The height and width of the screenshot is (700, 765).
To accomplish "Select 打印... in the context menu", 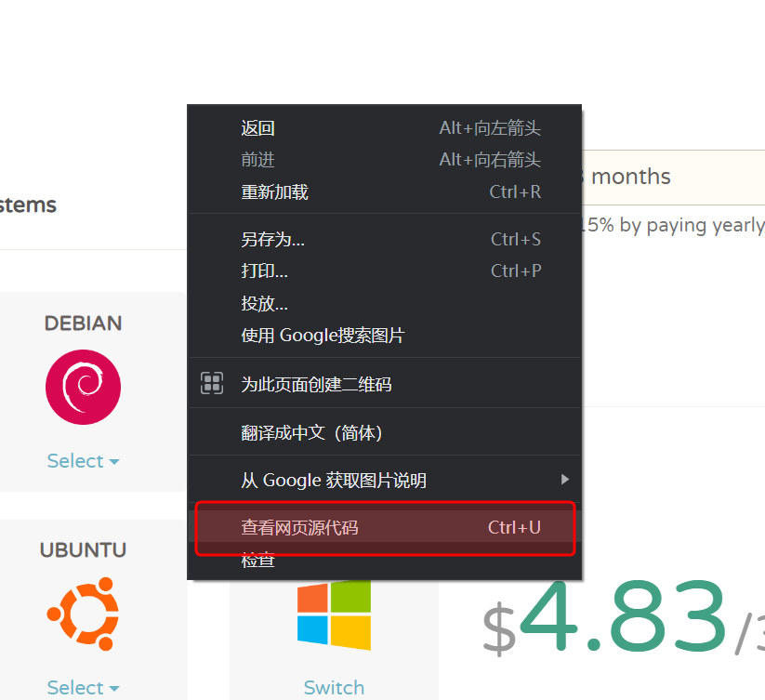I will tap(264, 271).
